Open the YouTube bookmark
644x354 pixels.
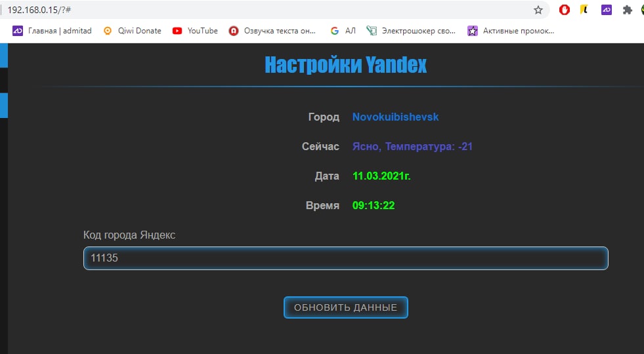coord(195,31)
